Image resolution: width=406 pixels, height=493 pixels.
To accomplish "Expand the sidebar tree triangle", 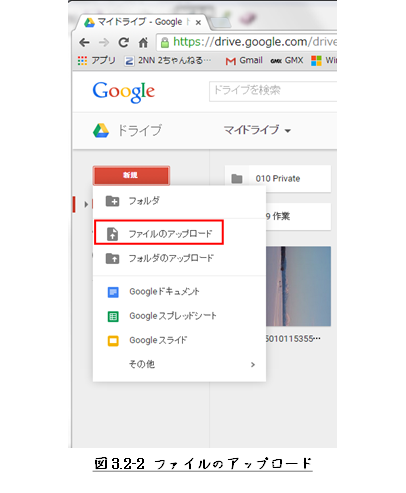I will [86, 204].
